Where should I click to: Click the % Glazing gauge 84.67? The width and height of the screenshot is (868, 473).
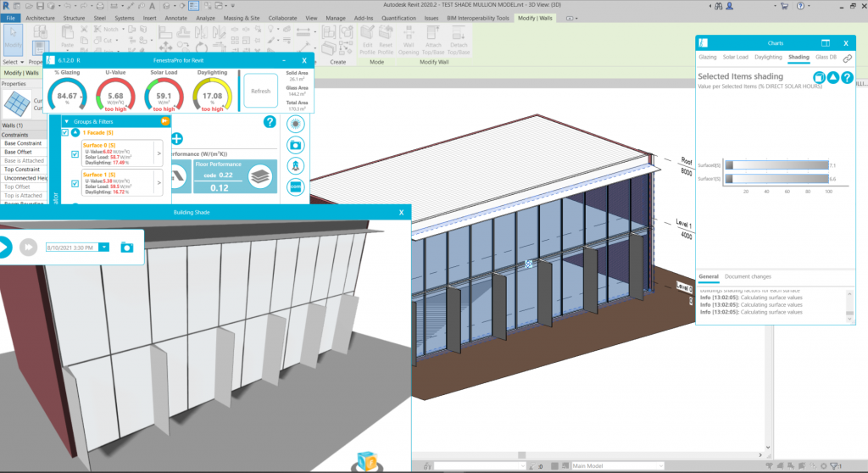(x=67, y=95)
